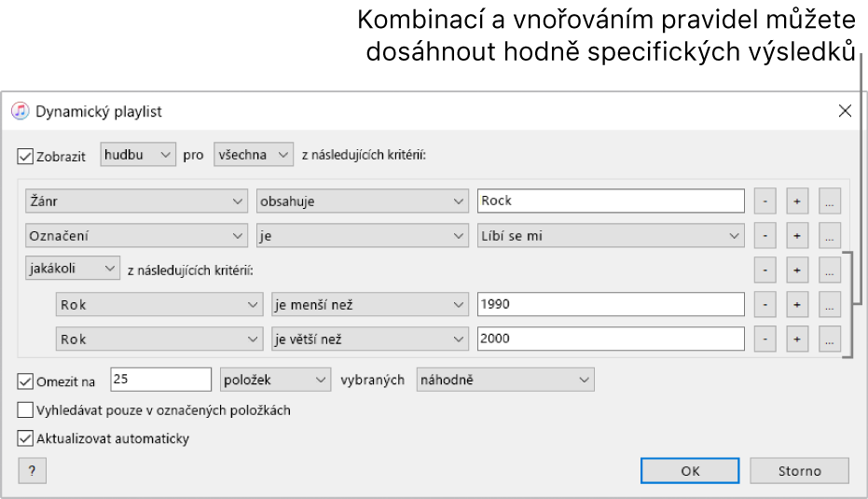Viewport: 868px width, 499px height.
Task: Remove the 'je větší než' 2000 rule
Action: coord(765,339)
